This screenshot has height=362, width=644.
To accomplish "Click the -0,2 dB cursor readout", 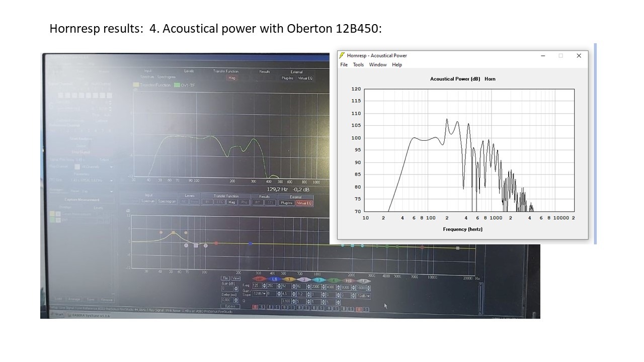I will 301,189.
